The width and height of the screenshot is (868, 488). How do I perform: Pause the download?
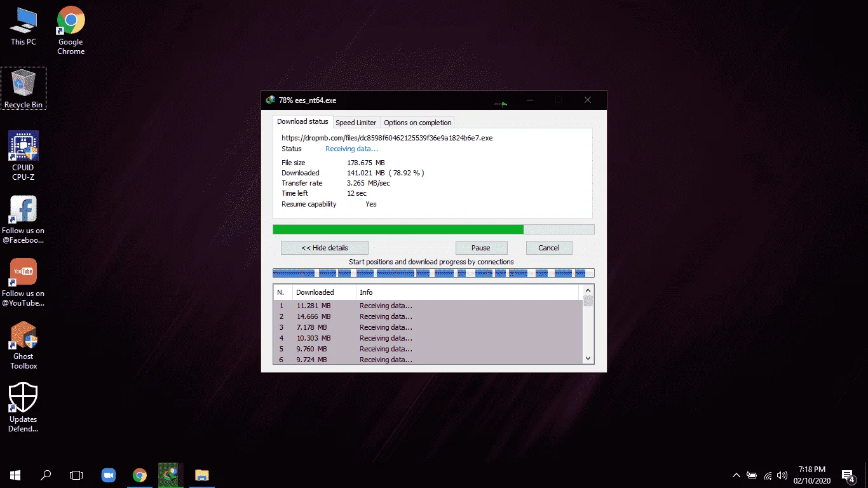point(481,248)
